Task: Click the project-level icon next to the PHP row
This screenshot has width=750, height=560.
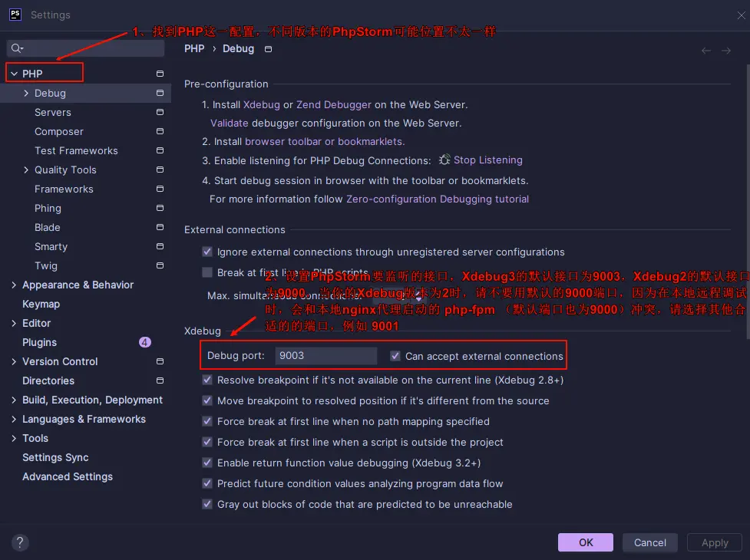Action: (160, 74)
